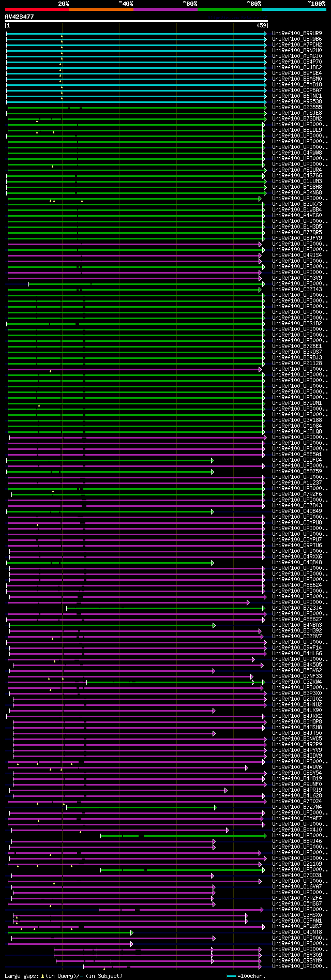Image resolution: width=331 pixels, height=980 pixels.
Task: Click the orange ~40% identity legend bar
Action: pos(101,9)
